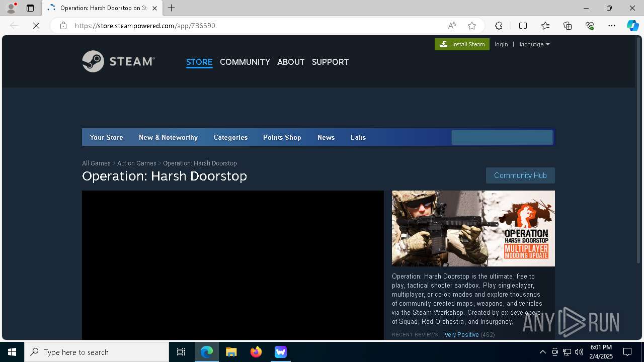Image resolution: width=644 pixels, height=362 pixels.
Task: Click the black video player area
Action: click(x=233, y=265)
